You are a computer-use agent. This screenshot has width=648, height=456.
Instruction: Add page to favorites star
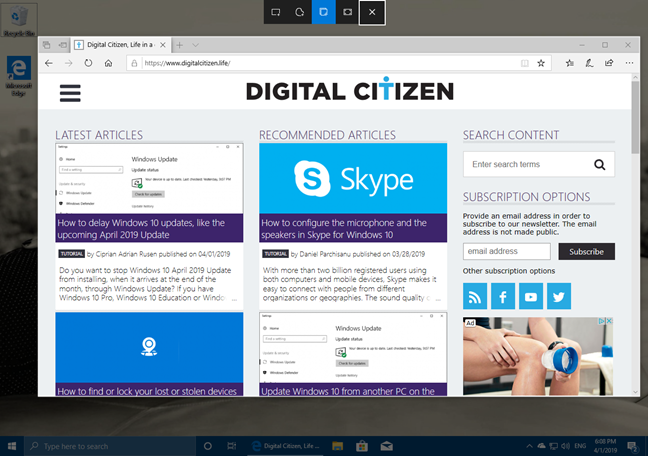tap(541, 63)
